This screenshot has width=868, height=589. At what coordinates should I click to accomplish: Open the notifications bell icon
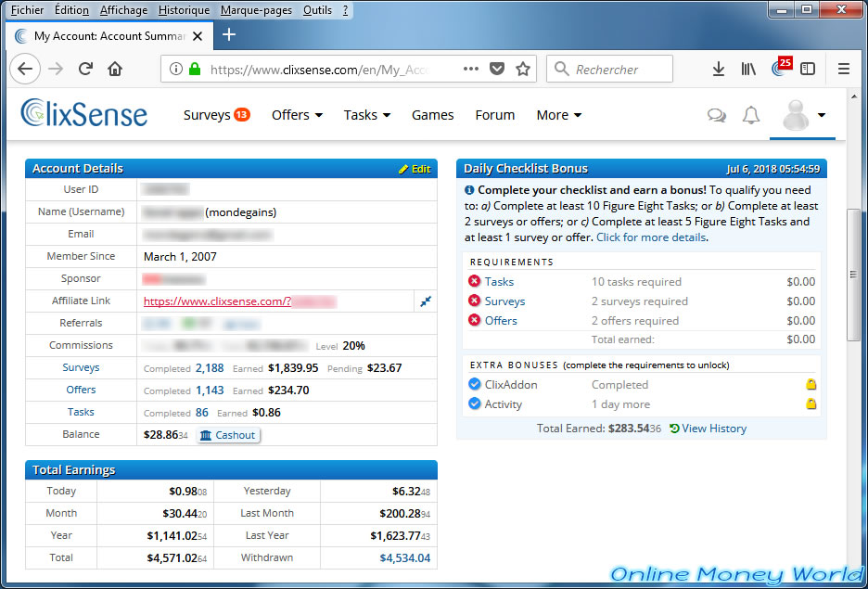click(751, 115)
